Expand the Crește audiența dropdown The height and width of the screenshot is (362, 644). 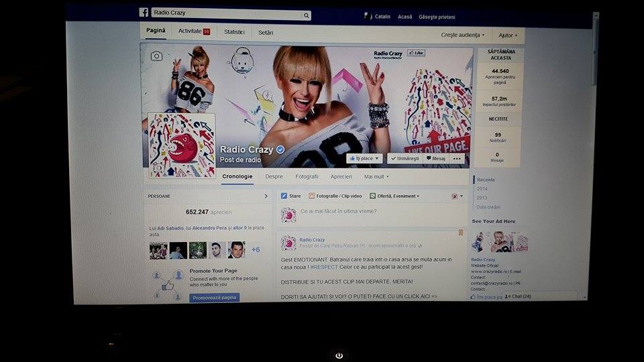click(x=463, y=35)
